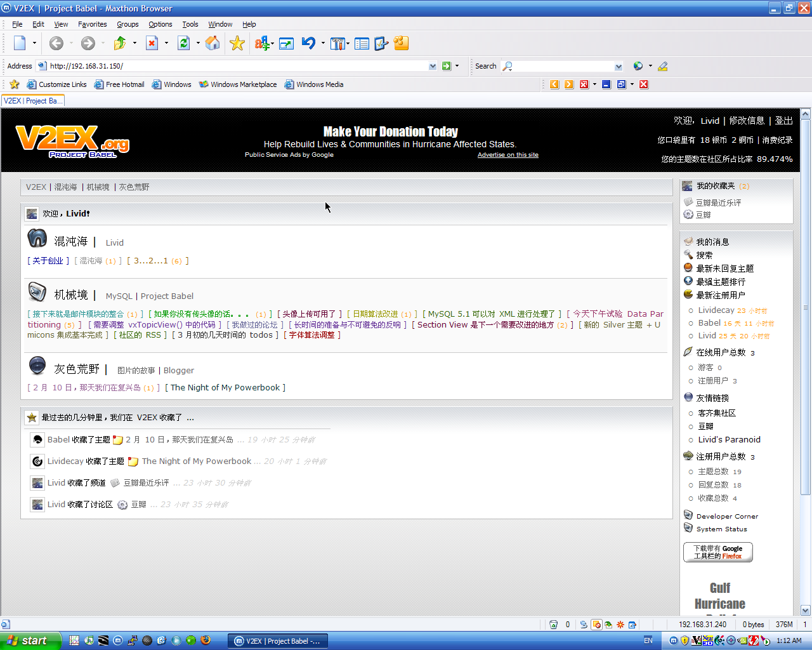
Task: Expand the New page button dropdown arrow
Action: tap(34, 43)
